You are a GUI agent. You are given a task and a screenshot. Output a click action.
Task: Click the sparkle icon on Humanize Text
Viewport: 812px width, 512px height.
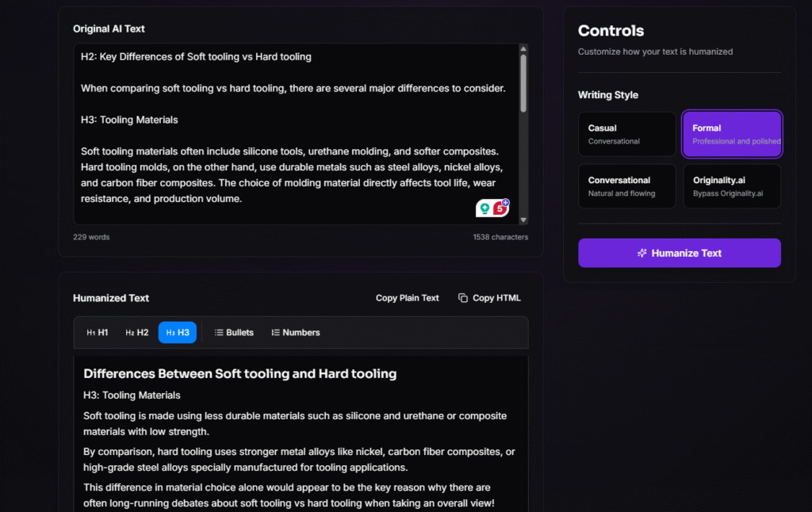tap(642, 254)
